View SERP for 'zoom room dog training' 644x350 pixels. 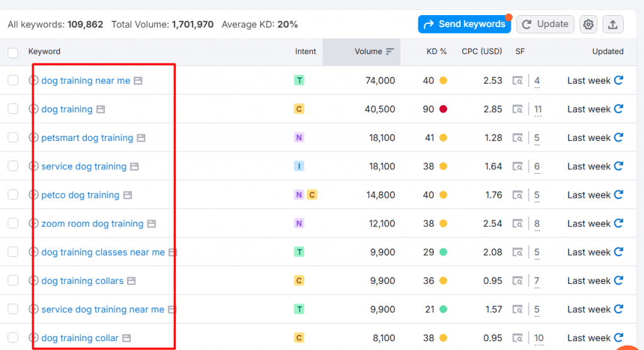pos(518,223)
